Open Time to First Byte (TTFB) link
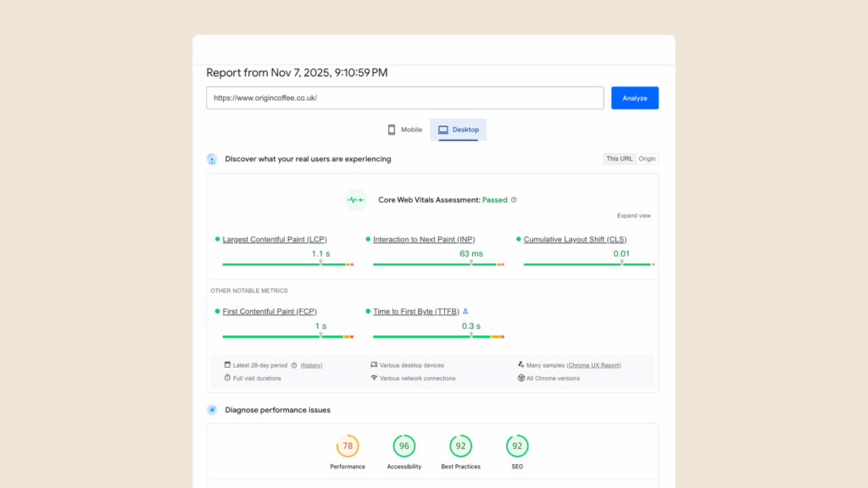Viewport: 868px width, 488px height. 416,312
